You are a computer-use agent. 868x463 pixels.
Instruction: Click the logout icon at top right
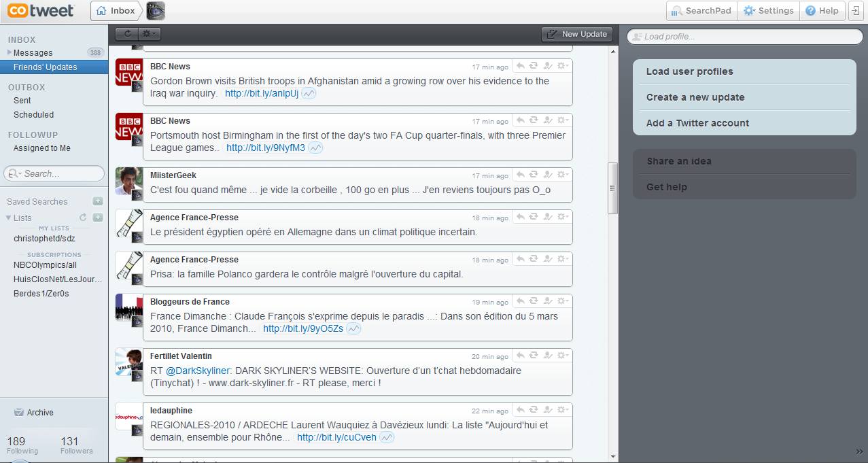coord(856,11)
